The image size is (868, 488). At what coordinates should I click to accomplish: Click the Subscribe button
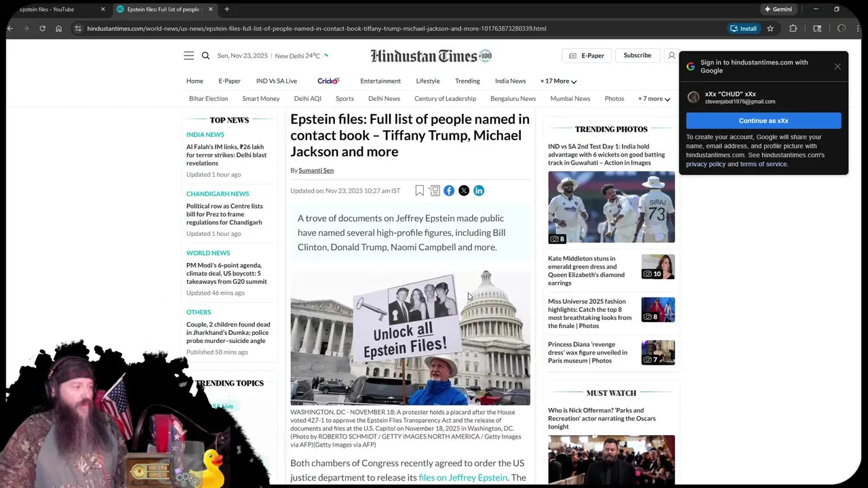pyautogui.click(x=637, y=56)
